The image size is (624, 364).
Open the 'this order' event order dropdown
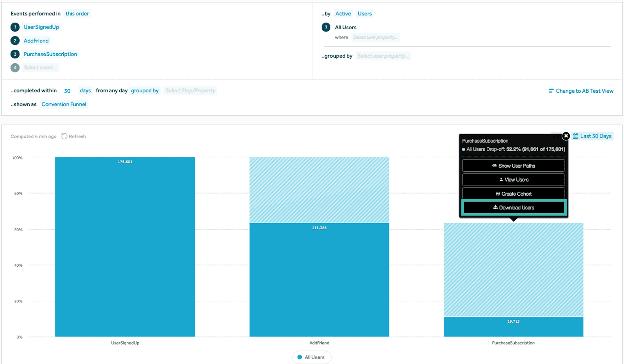coord(77,14)
